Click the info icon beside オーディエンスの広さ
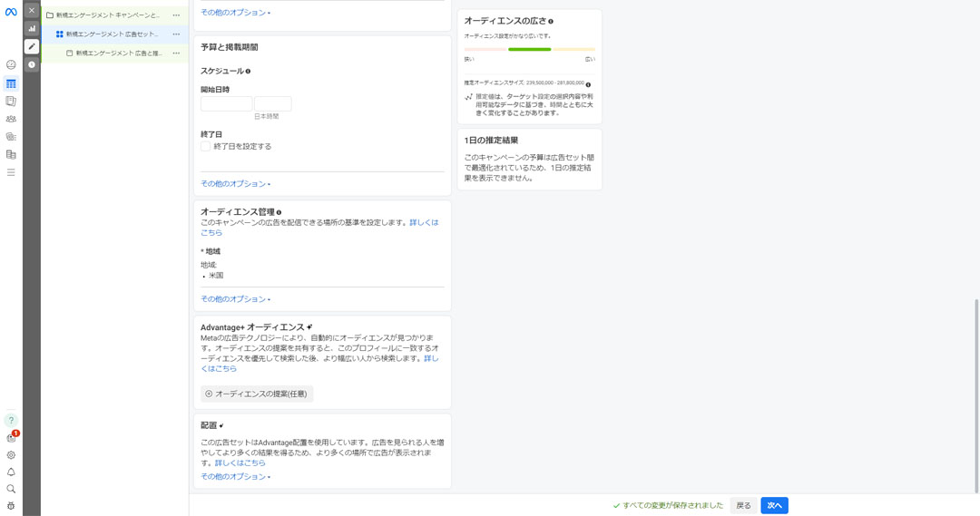 (551, 21)
